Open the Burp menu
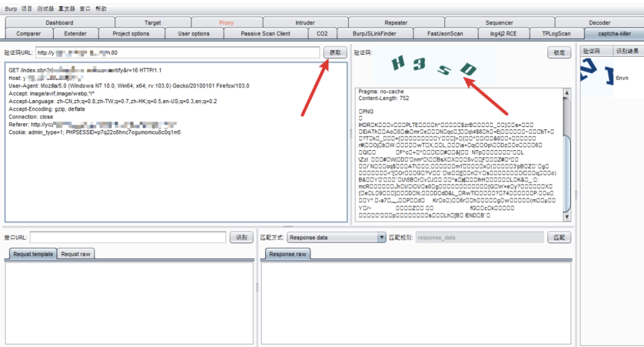The height and width of the screenshot is (347, 644). click(x=11, y=8)
